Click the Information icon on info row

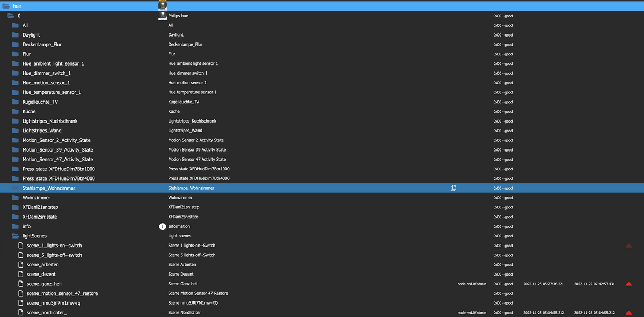point(163,226)
